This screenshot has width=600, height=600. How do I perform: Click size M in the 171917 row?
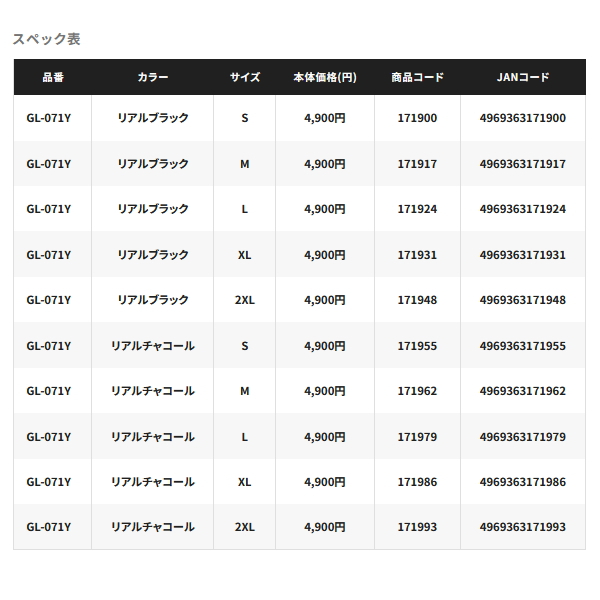[x=245, y=164]
